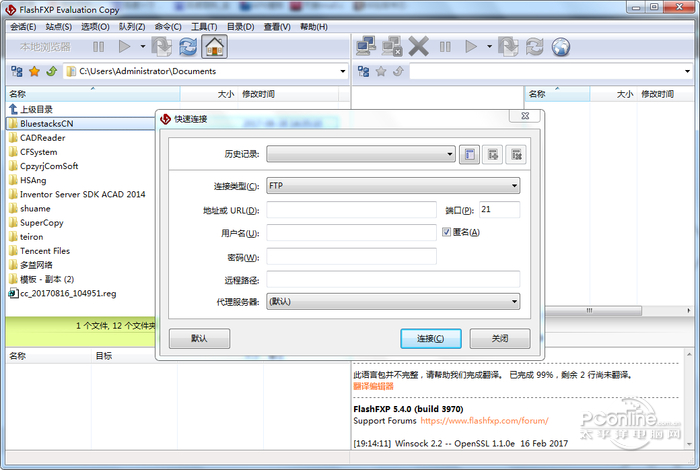Close the 快速连接 dialog with X
Screen dimensions: 700x470
525,116
